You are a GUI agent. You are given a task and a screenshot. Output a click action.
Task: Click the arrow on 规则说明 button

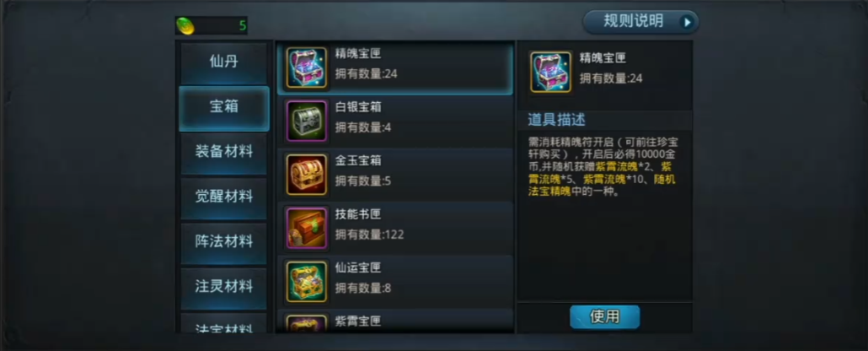pos(687,22)
